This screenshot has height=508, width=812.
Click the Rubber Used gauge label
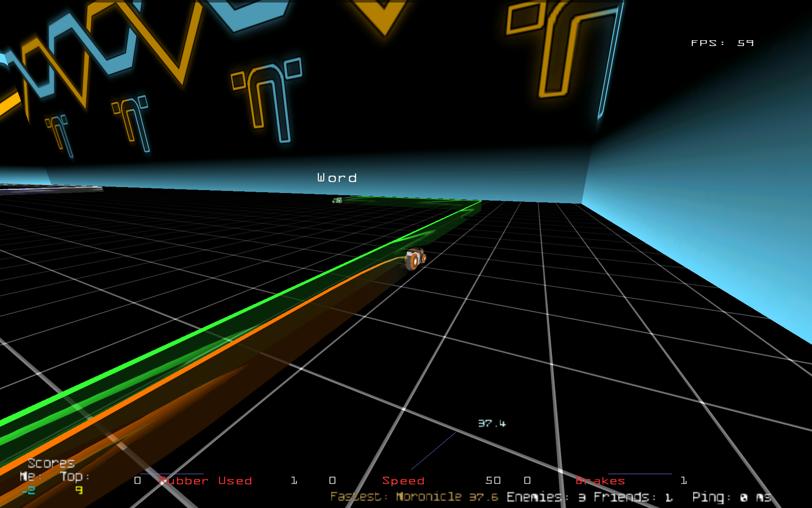(x=205, y=481)
